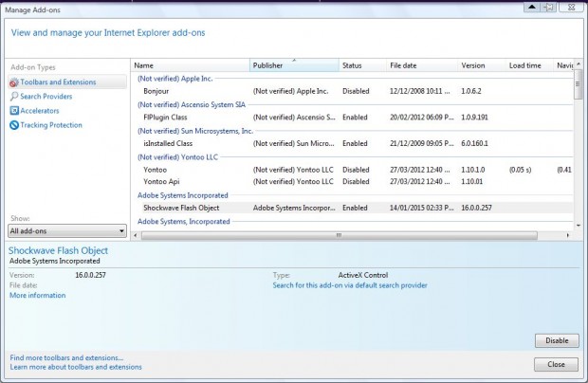
Task: Click version 1.0.6.2 cell
Action: coord(471,91)
